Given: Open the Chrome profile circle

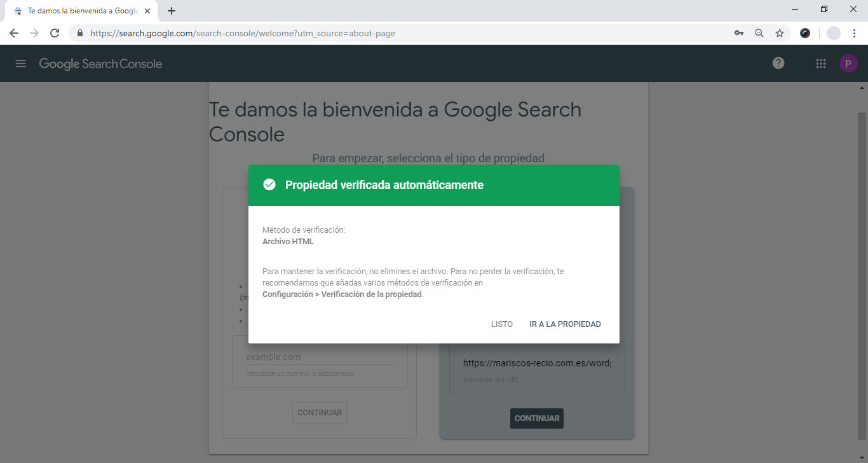Looking at the screenshot, I should click(x=834, y=33).
